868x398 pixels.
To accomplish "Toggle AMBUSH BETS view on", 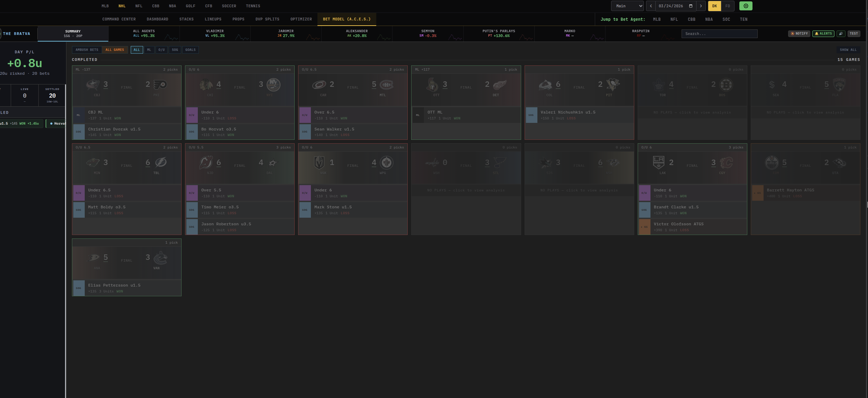I will (87, 49).
